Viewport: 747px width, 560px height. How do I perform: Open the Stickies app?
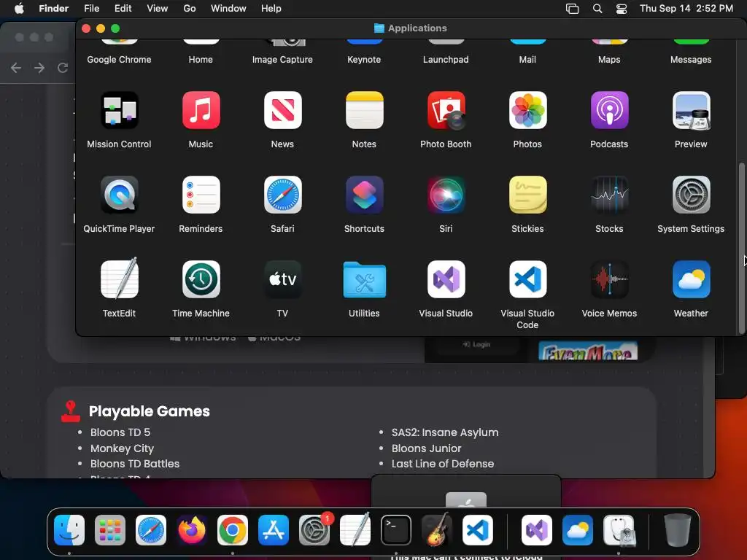click(528, 195)
